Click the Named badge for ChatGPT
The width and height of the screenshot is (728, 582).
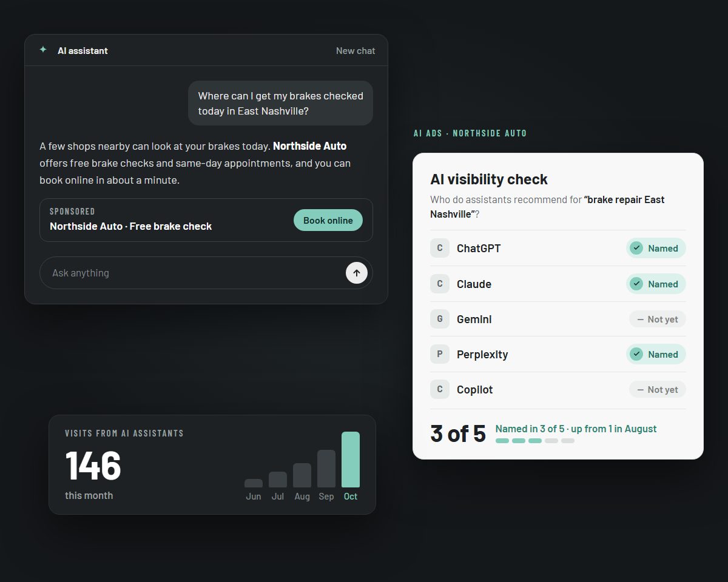tap(656, 248)
